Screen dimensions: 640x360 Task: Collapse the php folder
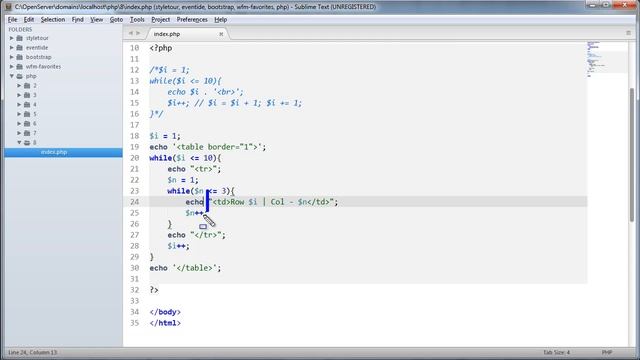tap(12, 76)
